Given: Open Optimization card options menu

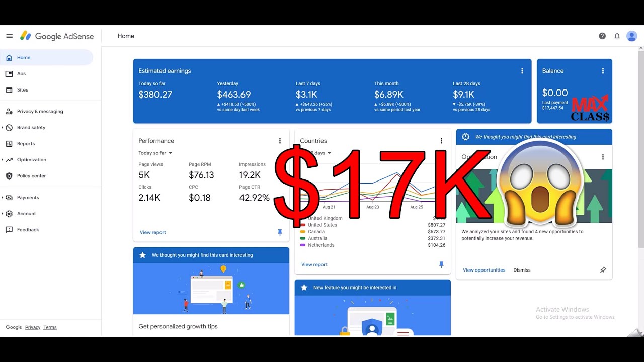Looking at the screenshot, I should point(603,157).
